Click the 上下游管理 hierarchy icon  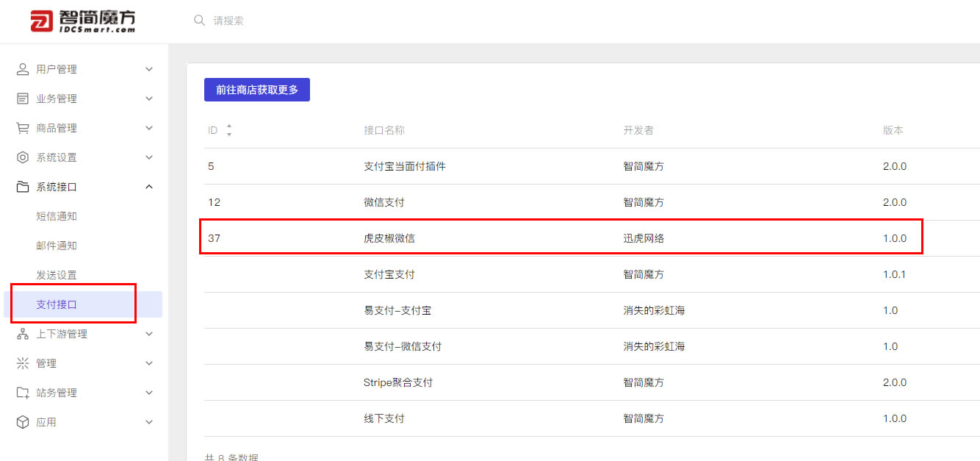coord(23,334)
